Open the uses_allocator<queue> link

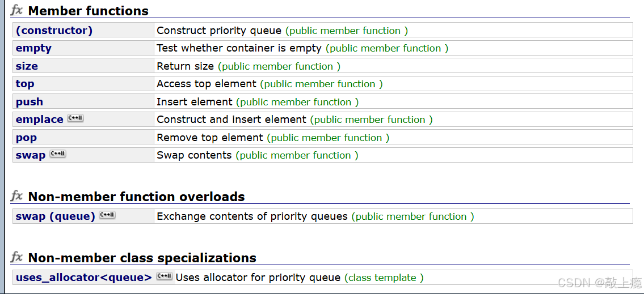[x=84, y=278]
